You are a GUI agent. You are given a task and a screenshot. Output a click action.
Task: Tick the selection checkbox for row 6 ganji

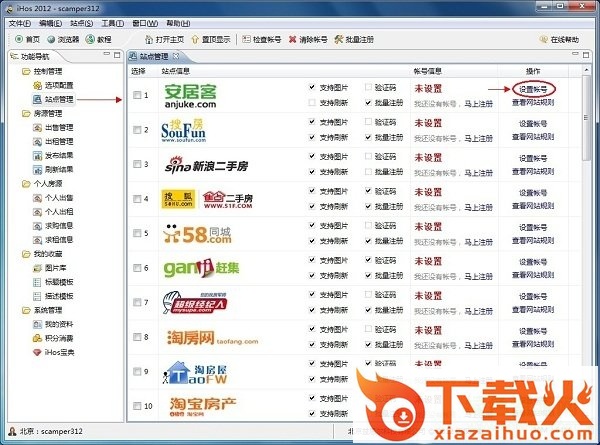click(x=137, y=268)
